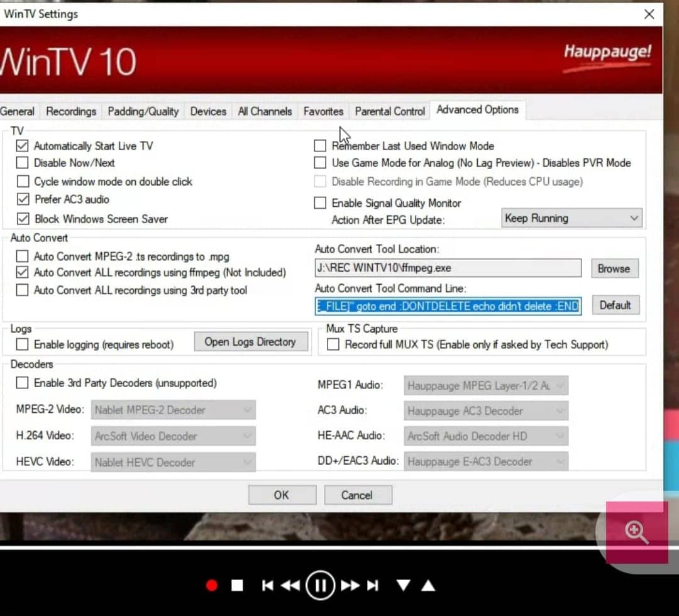Confirm settings with OK button
Viewport: 679px width, 616px height.
point(282,495)
